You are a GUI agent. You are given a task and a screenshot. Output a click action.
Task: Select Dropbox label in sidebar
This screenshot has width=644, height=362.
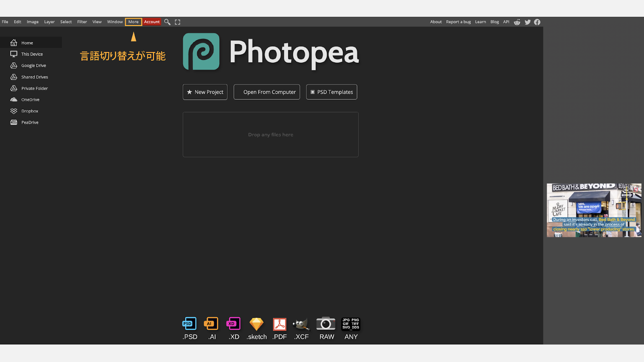tap(30, 111)
